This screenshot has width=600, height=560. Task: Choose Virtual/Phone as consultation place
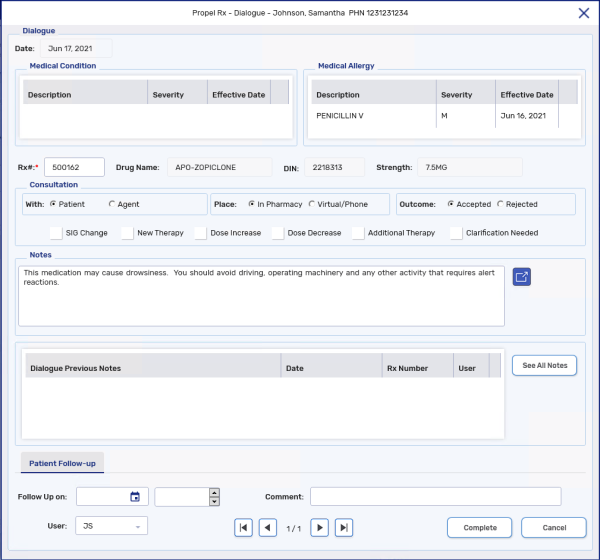(311, 204)
